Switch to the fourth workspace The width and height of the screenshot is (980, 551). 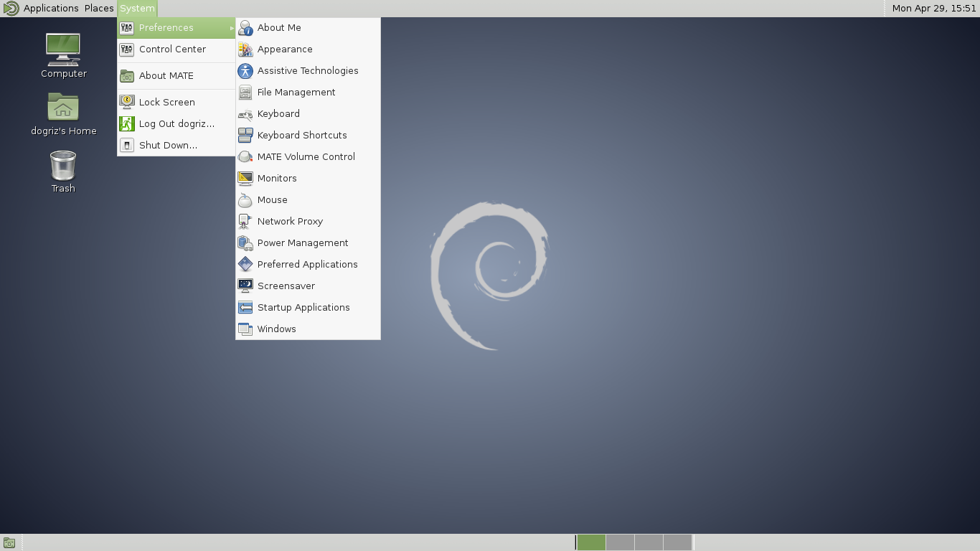pos(677,542)
